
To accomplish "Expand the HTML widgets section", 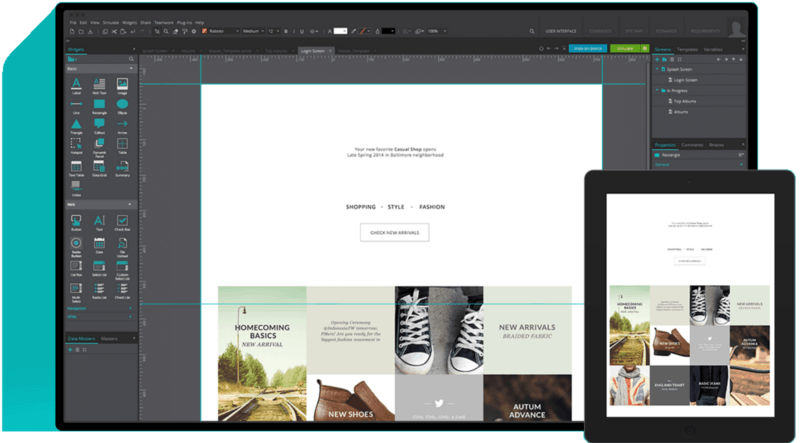I will click(99, 317).
